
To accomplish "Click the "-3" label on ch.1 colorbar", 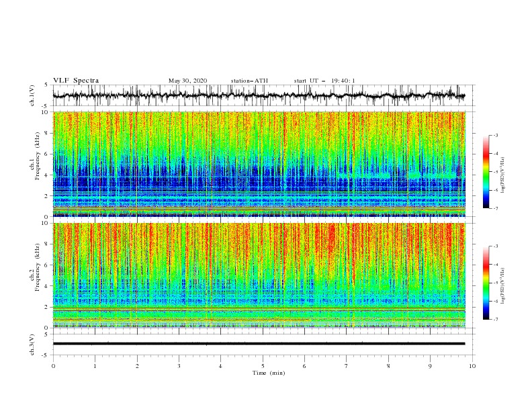I will [x=496, y=135].
